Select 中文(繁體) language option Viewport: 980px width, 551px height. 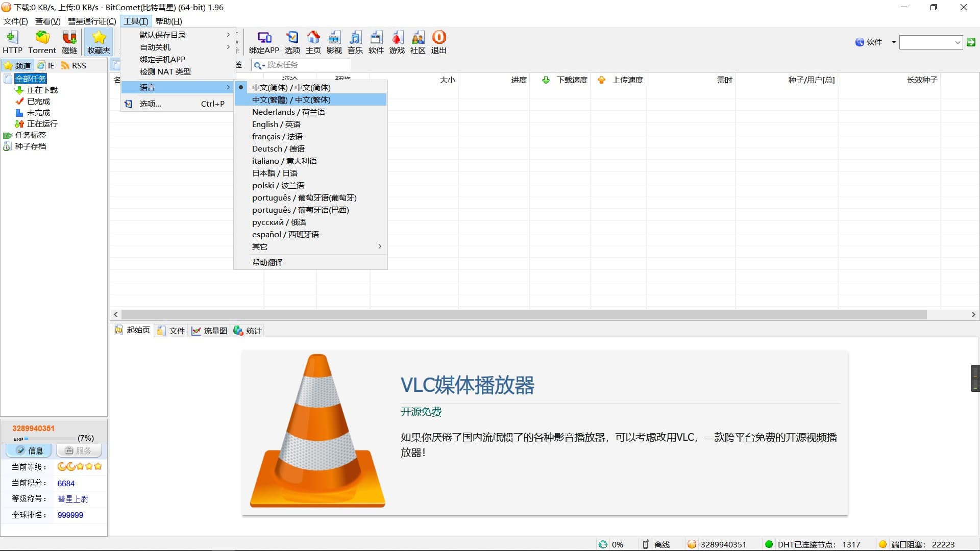point(291,100)
